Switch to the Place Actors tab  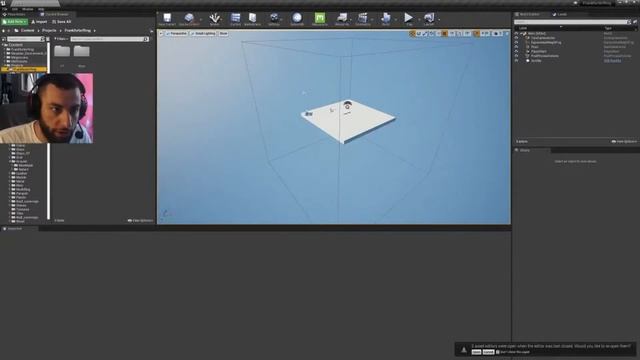[x=14, y=14]
